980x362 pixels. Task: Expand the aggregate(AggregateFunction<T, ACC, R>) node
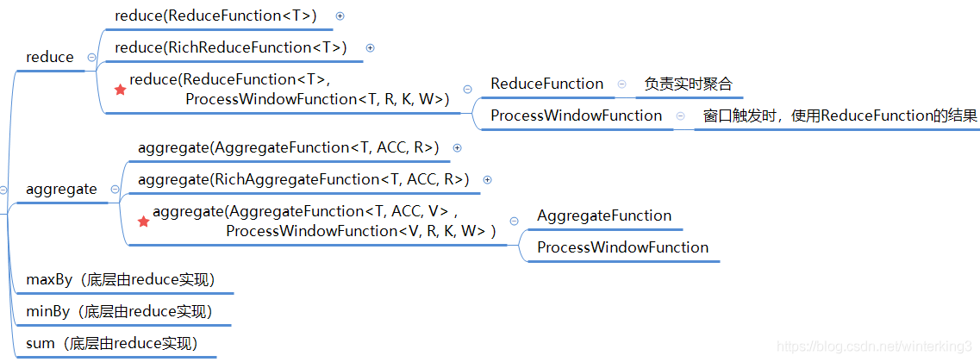[457, 148]
